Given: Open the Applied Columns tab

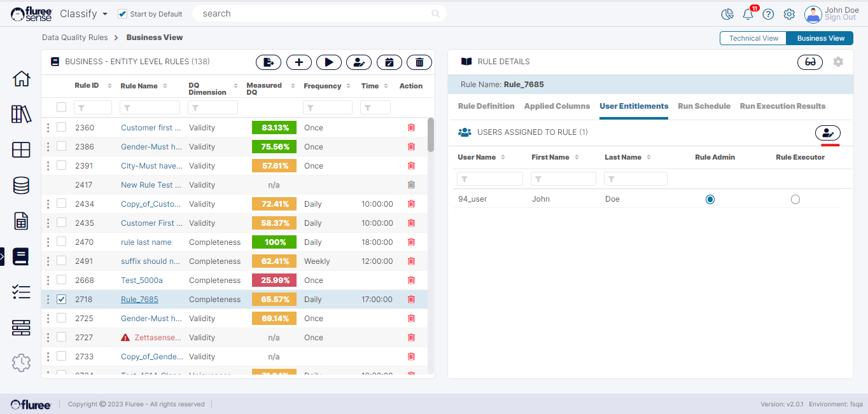Looking at the screenshot, I should [557, 106].
